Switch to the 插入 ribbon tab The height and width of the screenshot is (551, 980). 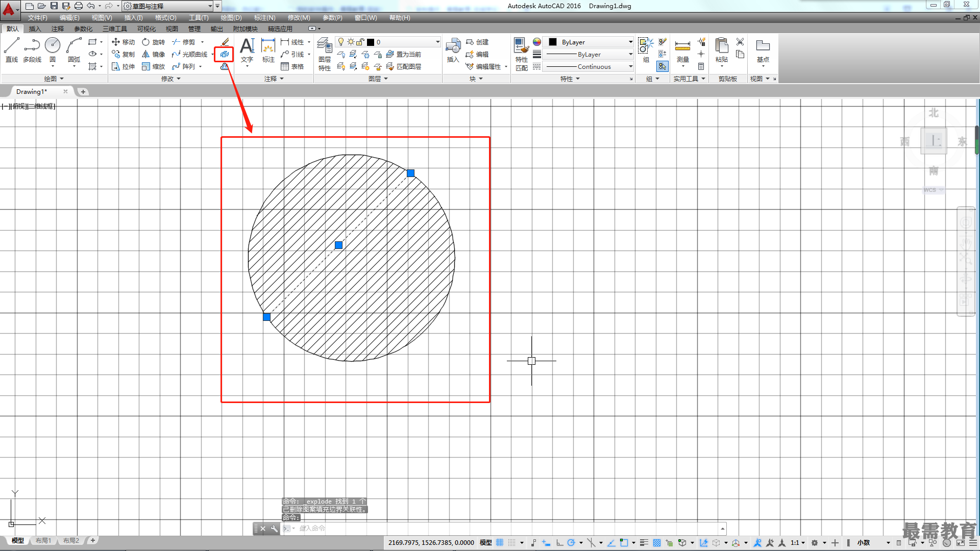coord(35,29)
